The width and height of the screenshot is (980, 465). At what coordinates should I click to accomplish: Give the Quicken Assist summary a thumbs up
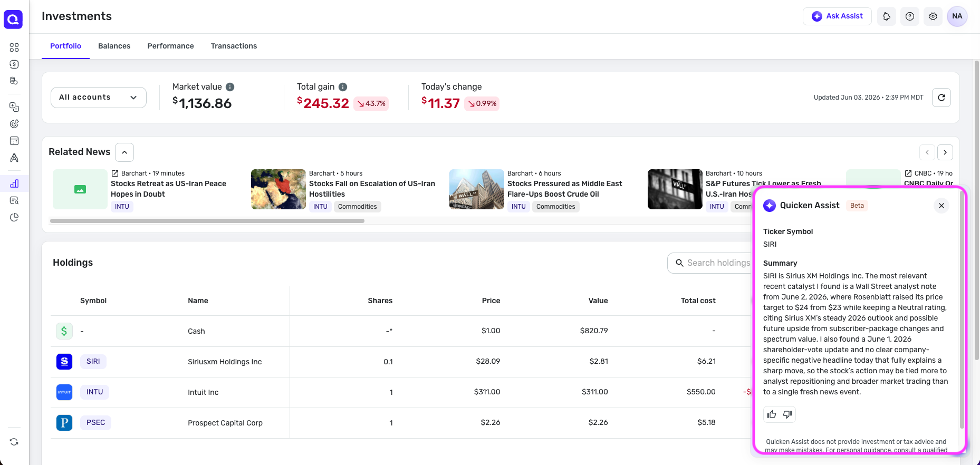[772, 414]
